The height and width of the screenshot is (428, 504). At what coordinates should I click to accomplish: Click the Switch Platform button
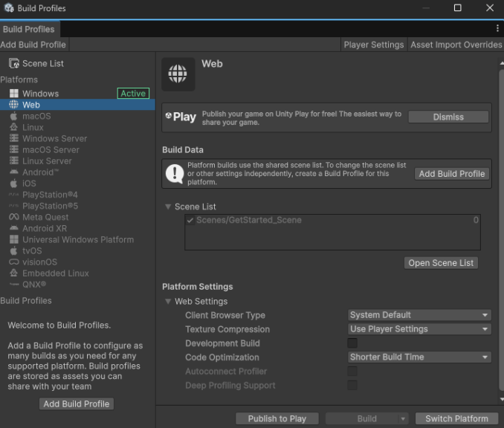[x=456, y=418]
